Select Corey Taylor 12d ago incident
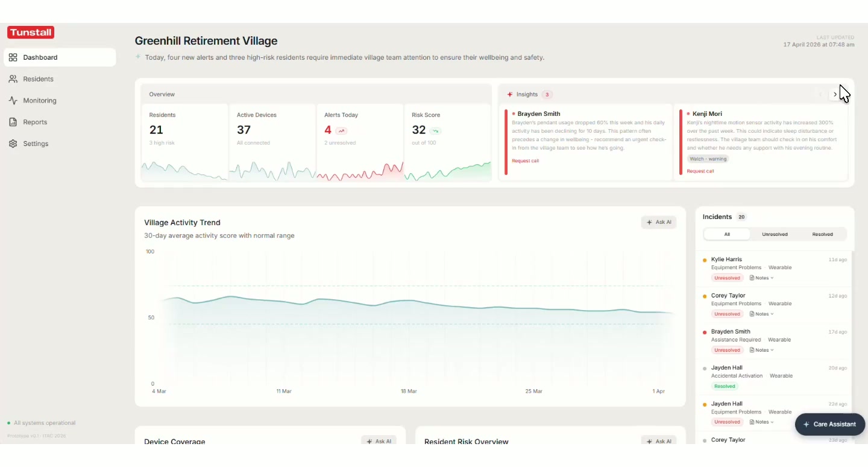The image size is (868, 467). click(774, 305)
